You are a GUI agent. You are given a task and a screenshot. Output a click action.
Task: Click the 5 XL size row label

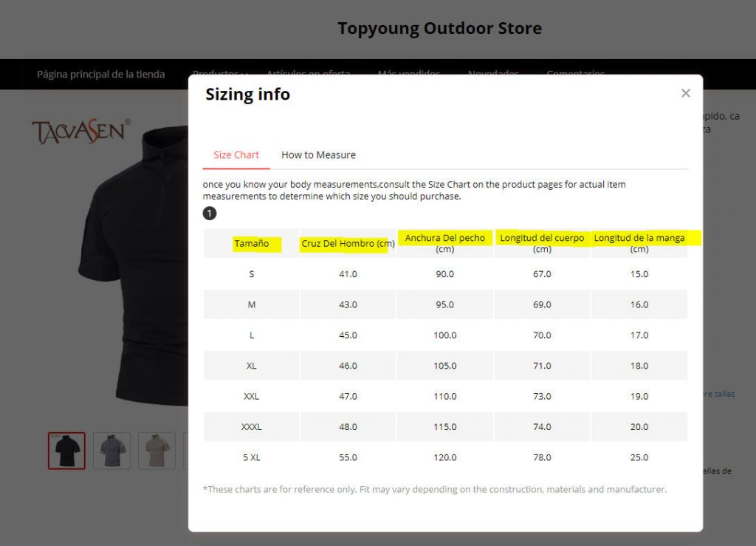[x=252, y=457]
